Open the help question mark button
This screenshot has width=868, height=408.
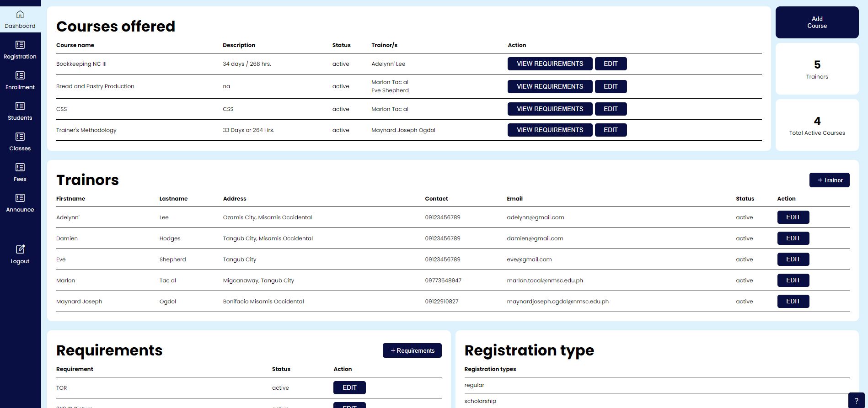coord(856,400)
